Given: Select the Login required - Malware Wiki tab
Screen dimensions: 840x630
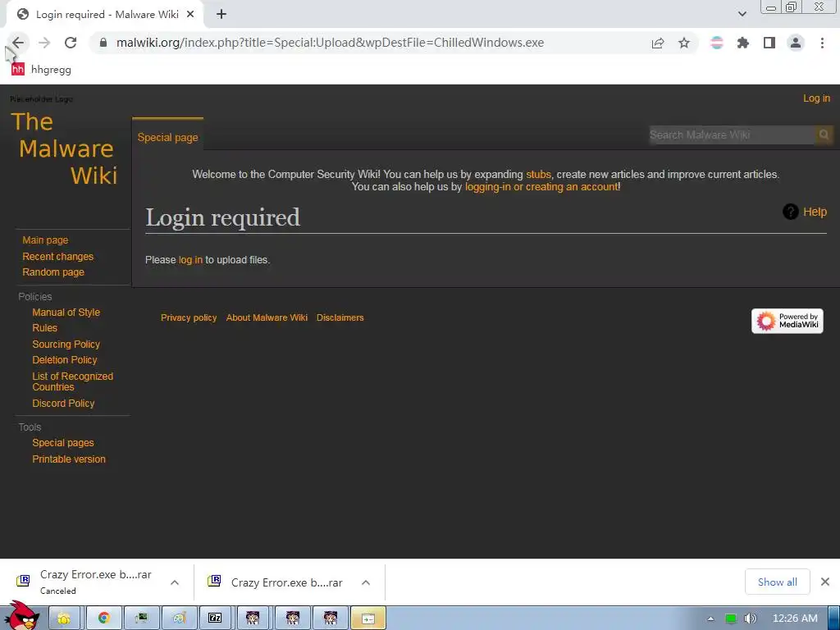Looking at the screenshot, I should click(x=105, y=15).
